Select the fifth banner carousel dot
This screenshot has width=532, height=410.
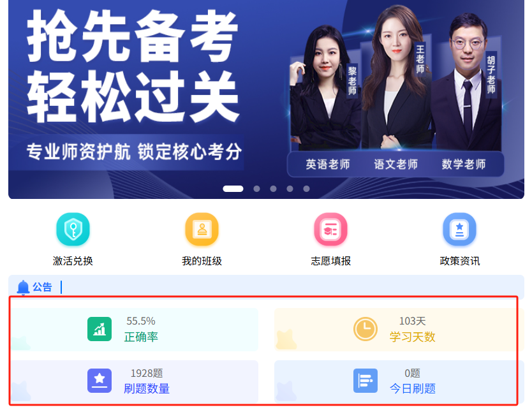[306, 189]
